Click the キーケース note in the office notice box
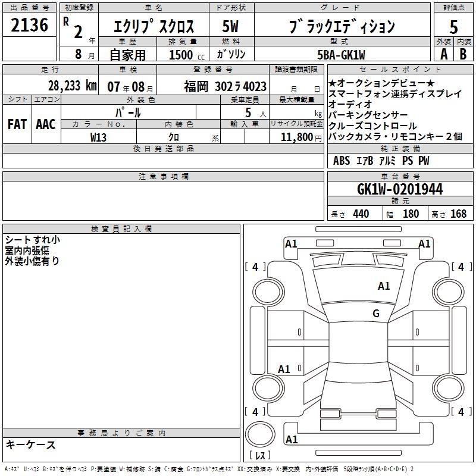Viewport: 476px width, 476px height. coord(31,445)
